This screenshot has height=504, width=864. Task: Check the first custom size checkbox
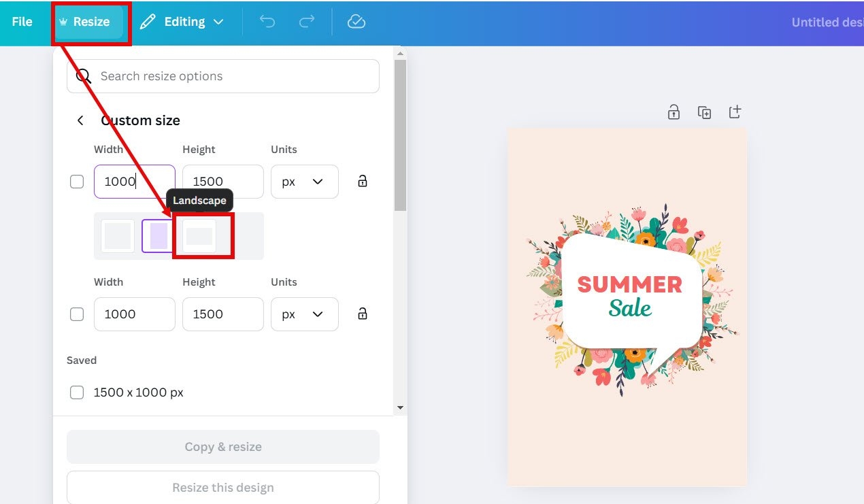click(77, 182)
